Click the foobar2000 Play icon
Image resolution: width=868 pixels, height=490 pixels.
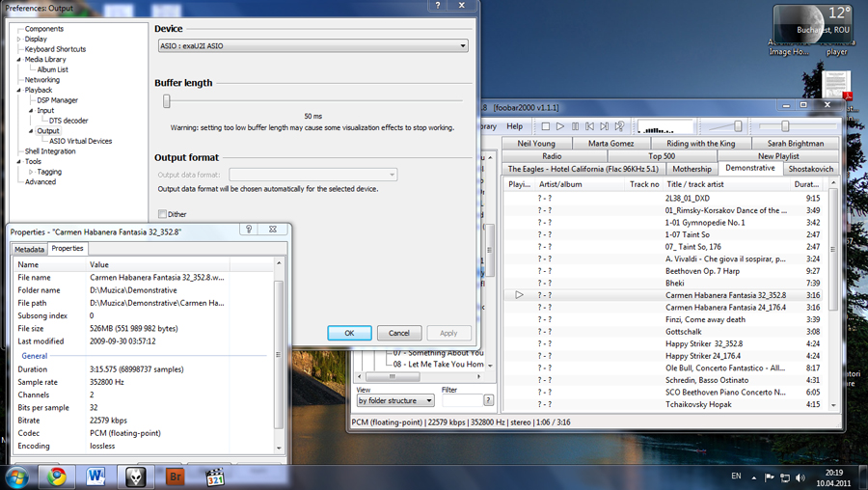(560, 126)
